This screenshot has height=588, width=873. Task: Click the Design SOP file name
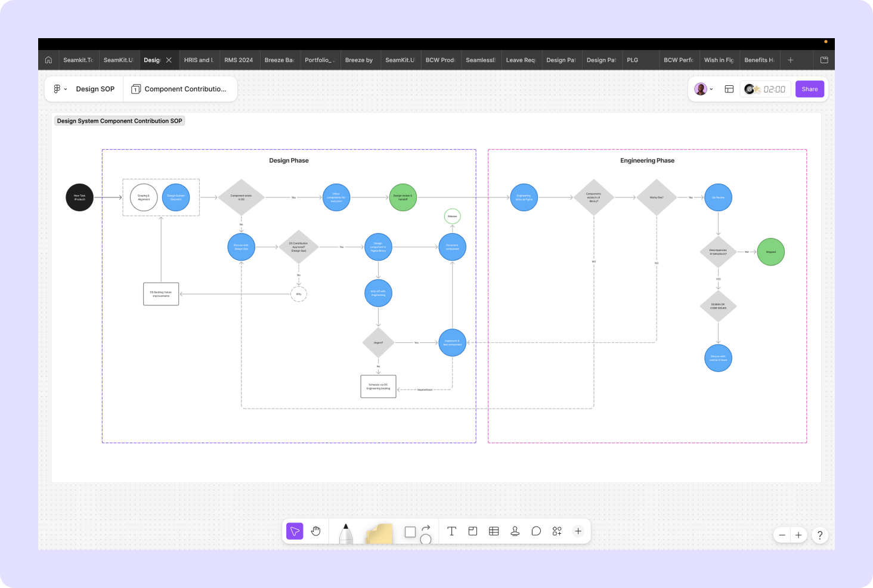[x=95, y=89]
